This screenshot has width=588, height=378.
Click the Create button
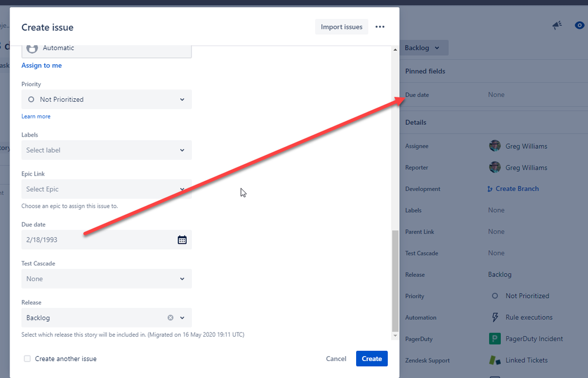371,359
